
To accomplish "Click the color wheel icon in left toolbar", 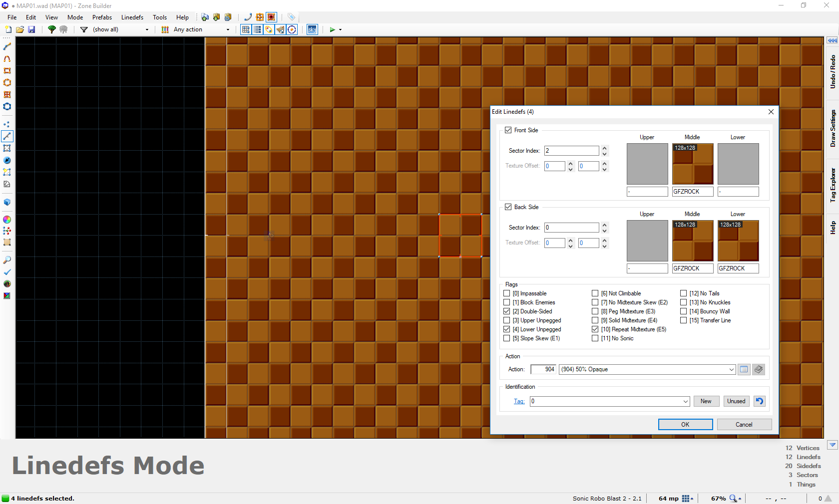I will 7,220.
